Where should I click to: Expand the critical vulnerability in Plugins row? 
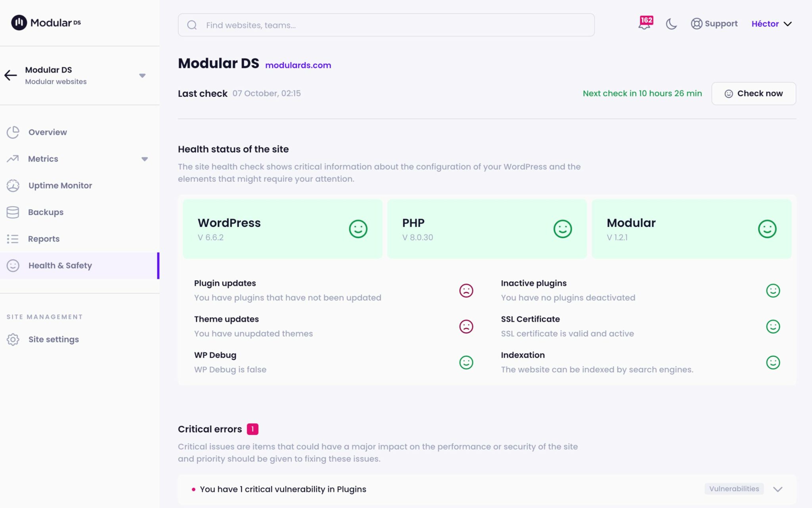[778, 489]
